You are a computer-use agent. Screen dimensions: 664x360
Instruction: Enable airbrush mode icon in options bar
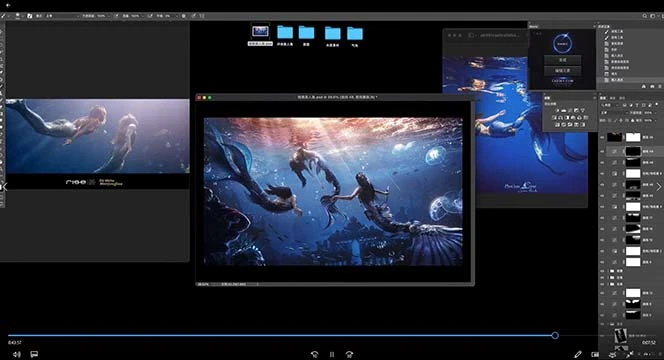(x=150, y=16)
